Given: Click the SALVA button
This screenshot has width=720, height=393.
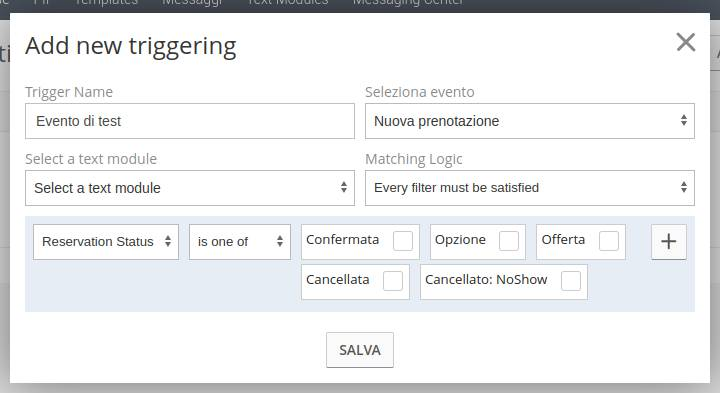Looking at the screenshot, I should (x=360, y=350).
